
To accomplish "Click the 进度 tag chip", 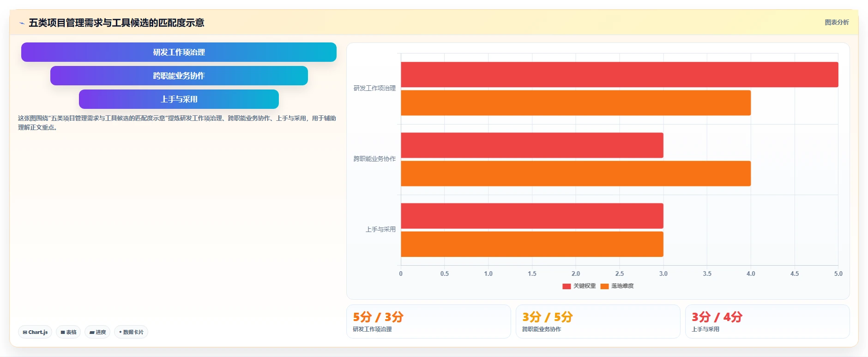I will pyautogui.click(x=97, y=332).
